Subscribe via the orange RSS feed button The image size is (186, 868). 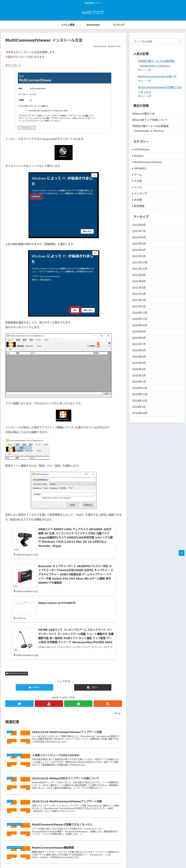pos(108,704)
